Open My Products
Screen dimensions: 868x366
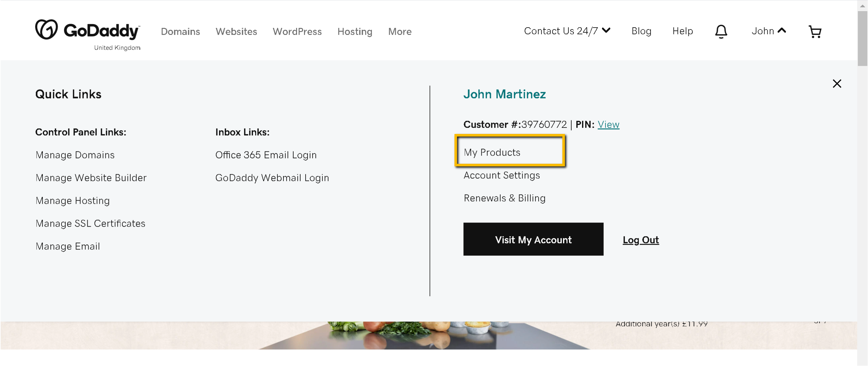click(x=492, y=152)
